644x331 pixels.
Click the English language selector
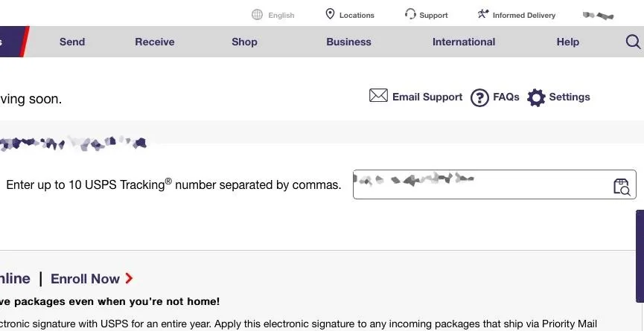point(281,15)
